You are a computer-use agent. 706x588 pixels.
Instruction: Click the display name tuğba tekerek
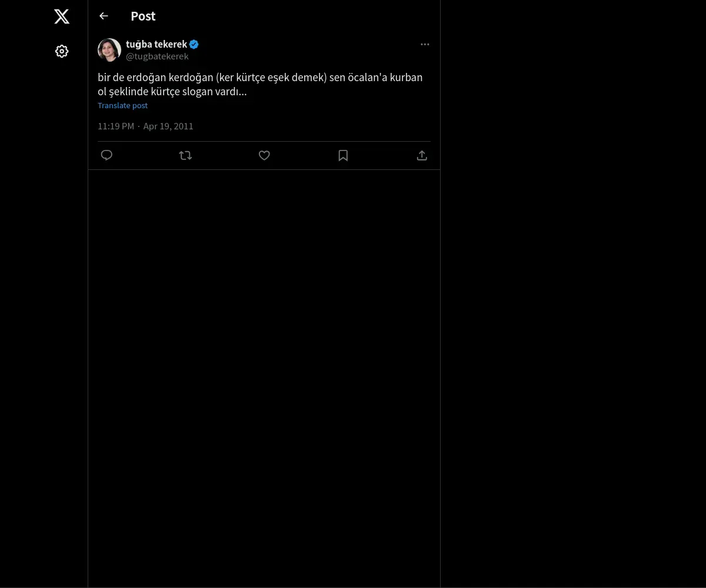point(156,44)
